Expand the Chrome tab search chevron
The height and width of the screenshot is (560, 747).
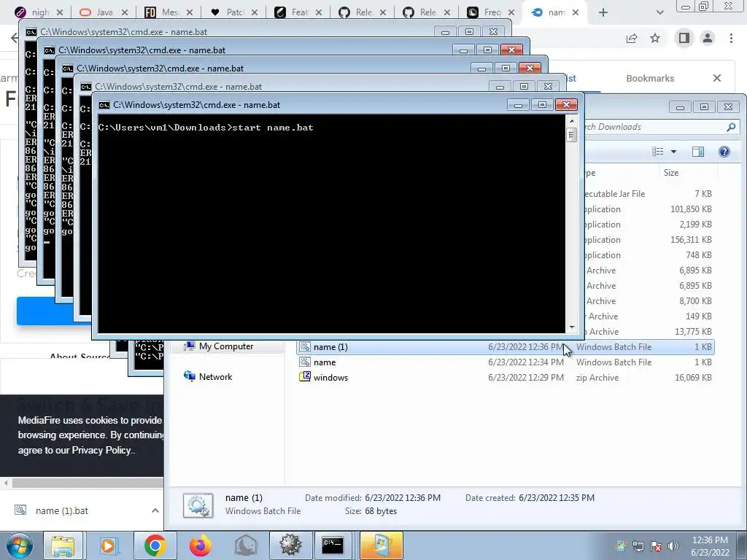659,12
